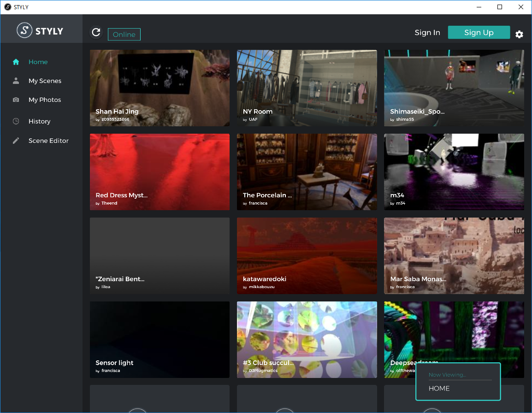Open settings gear icon
The height and width of the screenshot is (413, 532).
[519, 34]
